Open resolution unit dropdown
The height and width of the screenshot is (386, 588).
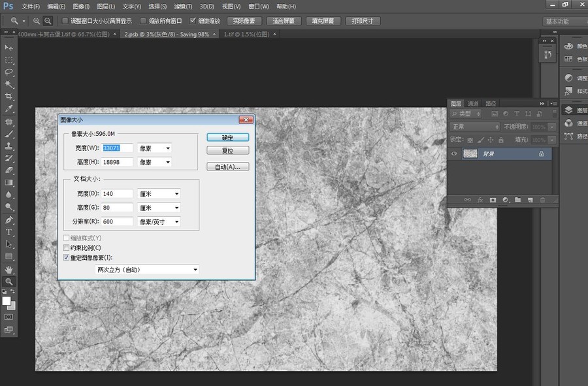159,221
